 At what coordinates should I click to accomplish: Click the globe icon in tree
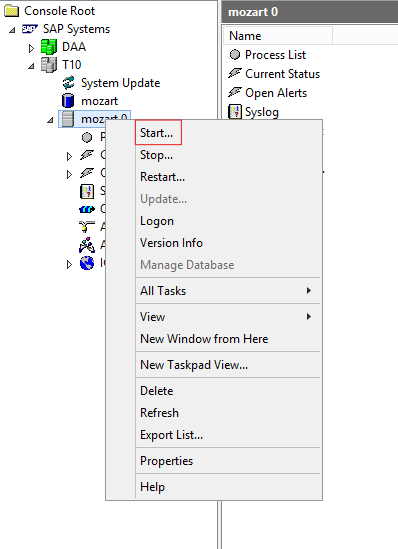(x=87, y=263)
